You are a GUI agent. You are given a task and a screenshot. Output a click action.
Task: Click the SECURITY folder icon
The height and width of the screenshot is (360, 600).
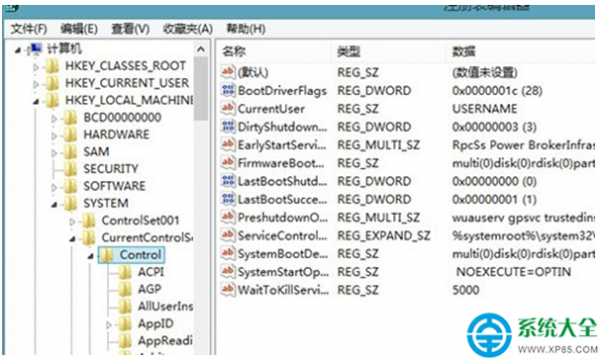click(70, 169)
